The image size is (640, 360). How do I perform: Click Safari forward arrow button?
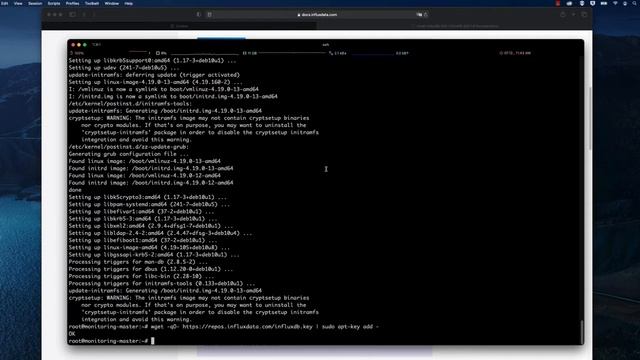(93, 14)
